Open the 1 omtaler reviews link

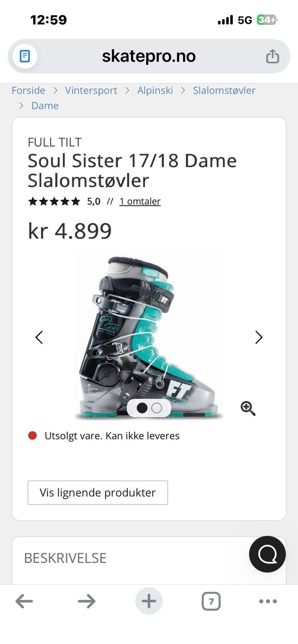coord(140,201)
